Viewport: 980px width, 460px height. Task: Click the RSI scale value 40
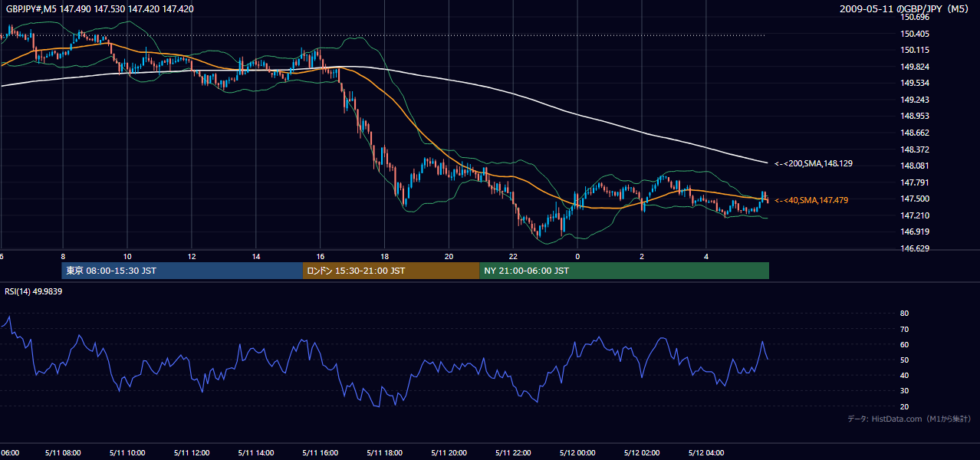[904, 375]
